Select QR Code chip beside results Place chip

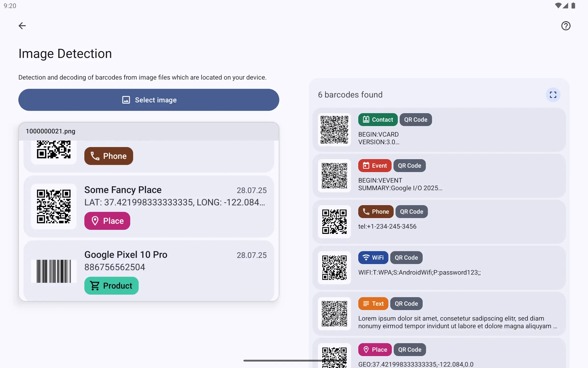pos(410,350)
